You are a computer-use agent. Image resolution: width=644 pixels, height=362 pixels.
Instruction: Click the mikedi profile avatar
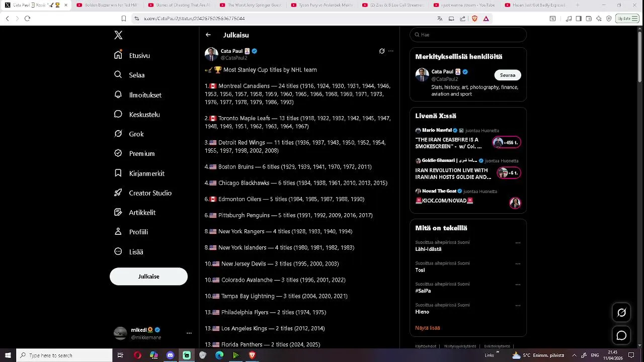120,333
